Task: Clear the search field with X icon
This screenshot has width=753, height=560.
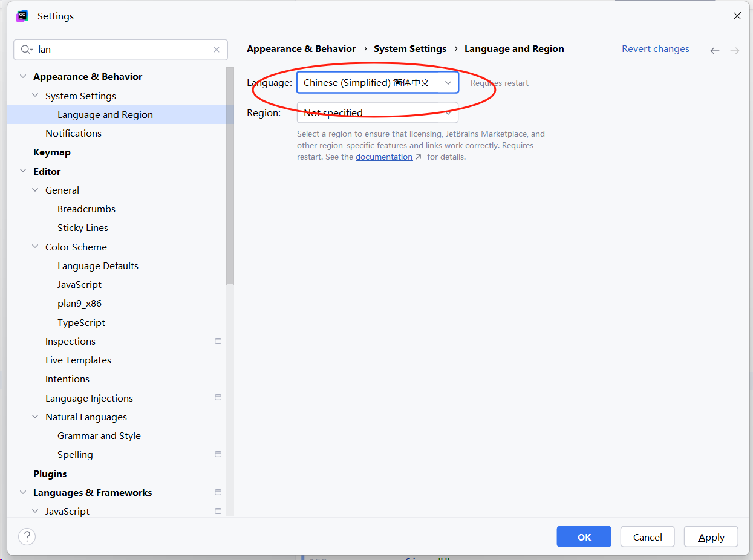Action: pos(217,50)
